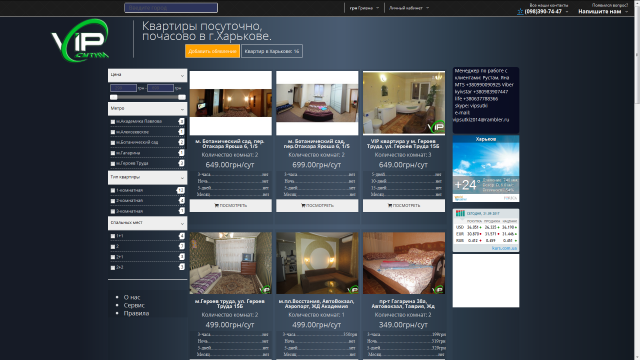The height and width of the screenshot is (360, 640).
Task: Open the О нас link
Action: tap(131, 298)
